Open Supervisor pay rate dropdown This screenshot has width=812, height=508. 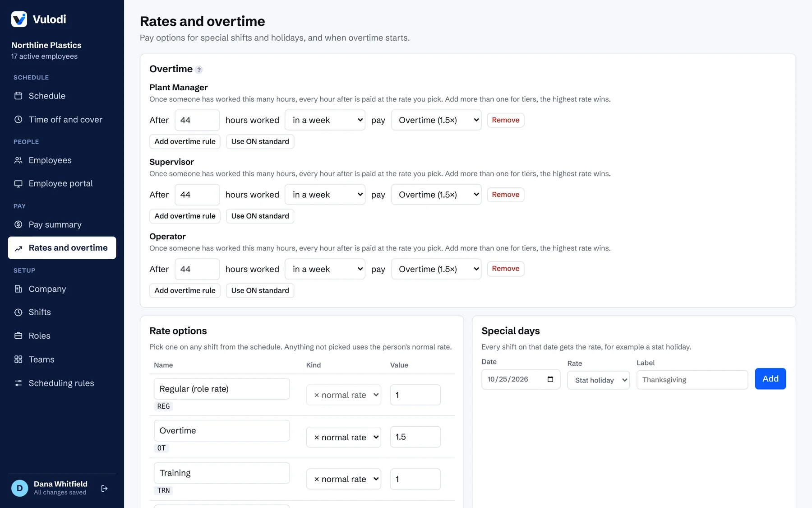tap(436, 195)
